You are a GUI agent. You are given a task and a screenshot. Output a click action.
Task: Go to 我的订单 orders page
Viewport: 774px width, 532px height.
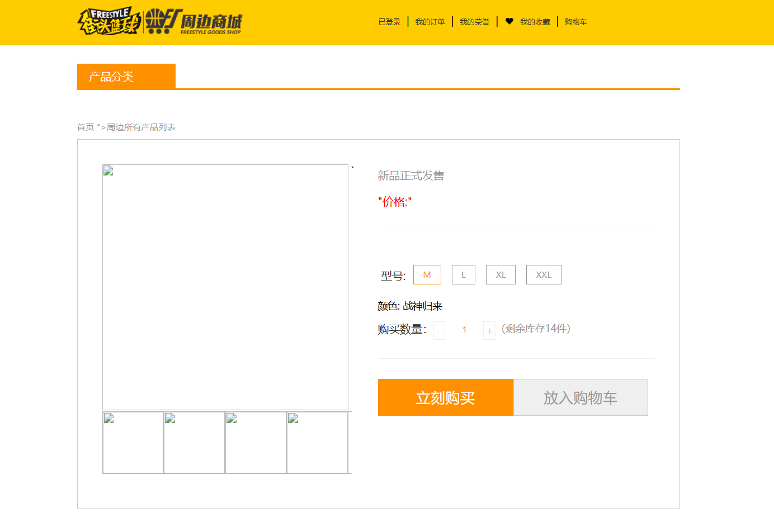pyautogui.click(x=430, y=22)
